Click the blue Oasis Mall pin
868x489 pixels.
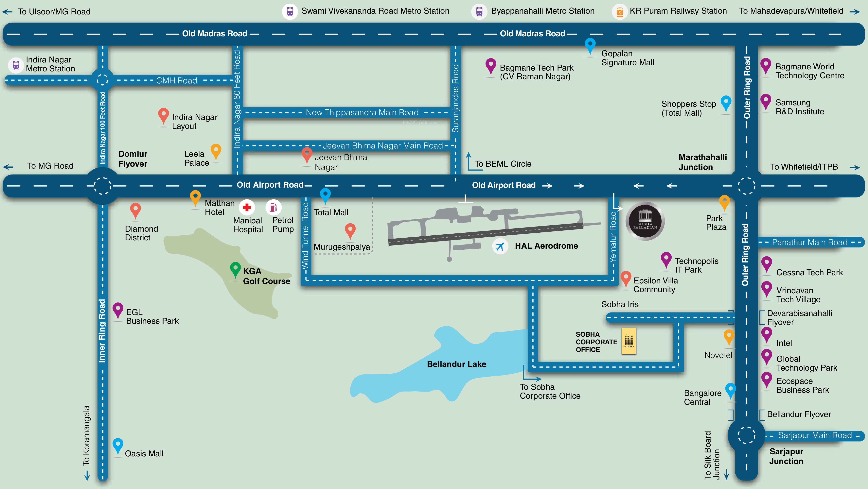118,445
